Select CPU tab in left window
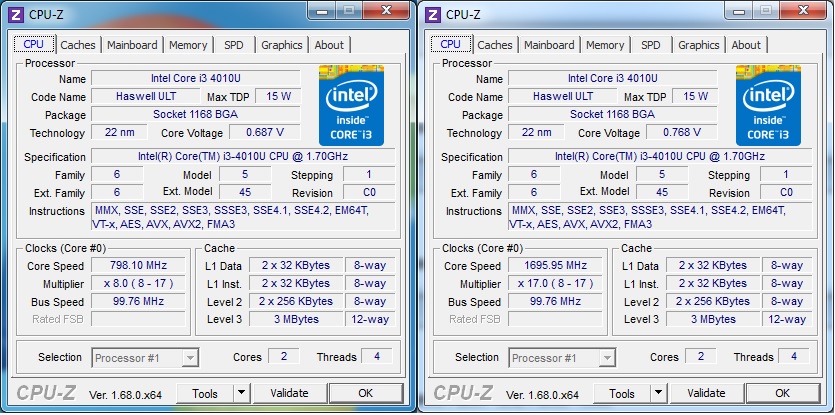Image resolution: width=835 pixels, height=415 pixels. [34, 44]
